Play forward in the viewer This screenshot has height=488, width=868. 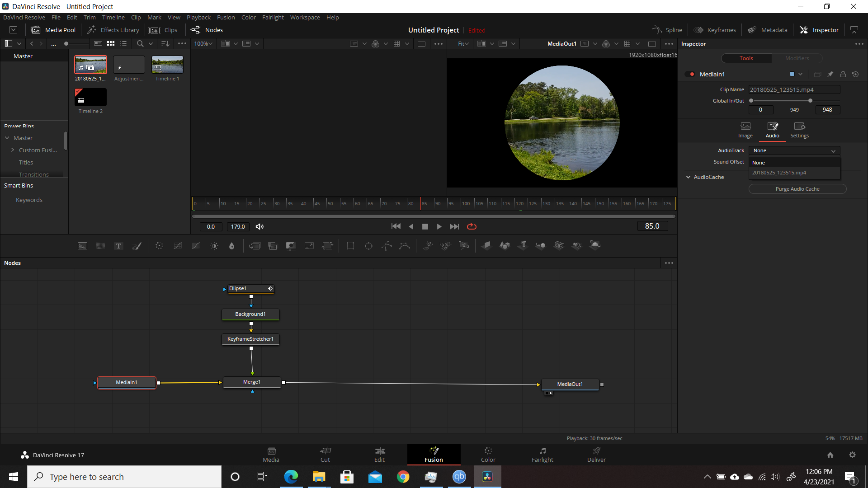[x=439, y=226]
